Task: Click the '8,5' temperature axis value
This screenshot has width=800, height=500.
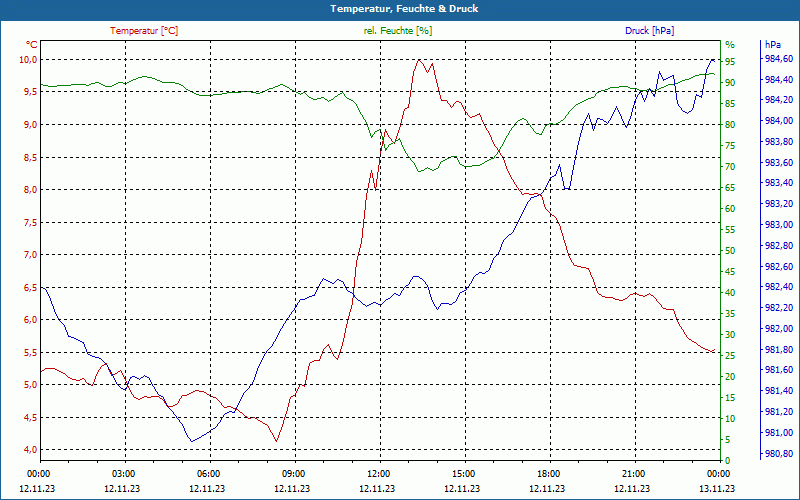Action: (x=31, y=157)
